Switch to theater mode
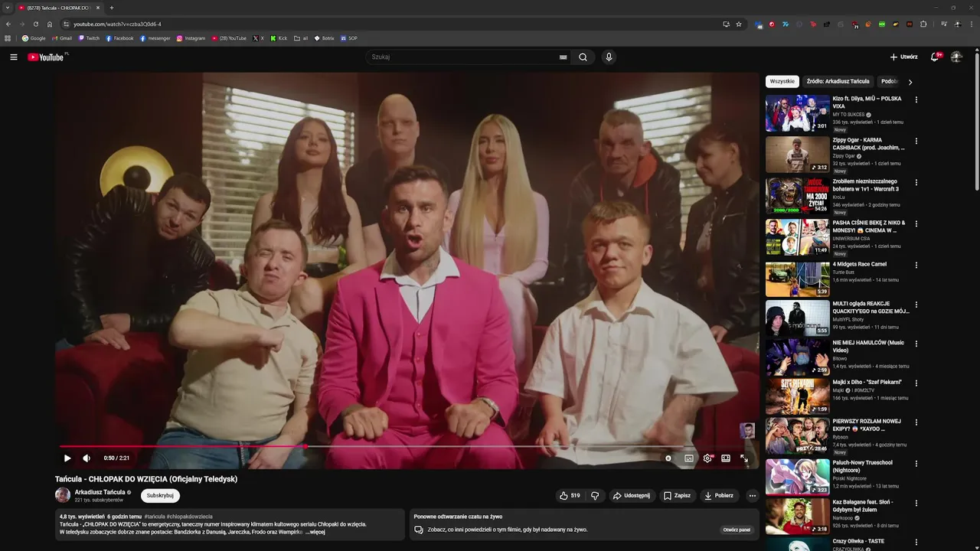The width and height of the screenshot is (980, 551). coord(726,458)
